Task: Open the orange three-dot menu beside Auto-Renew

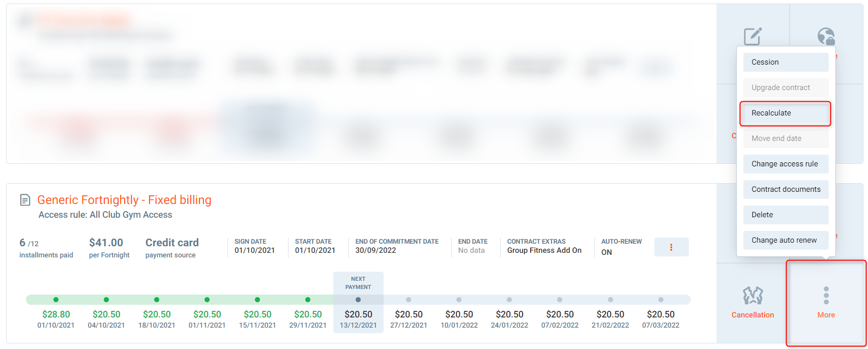Action: click(671, 247)
